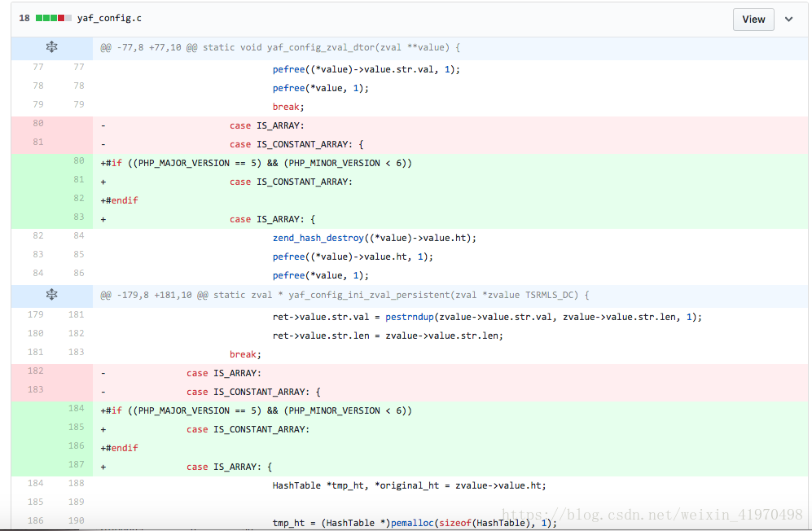Image resolution: width=812 pixels, height=531 pixels.
Task: Click the changed lines count 18
Action: (24, 18)
